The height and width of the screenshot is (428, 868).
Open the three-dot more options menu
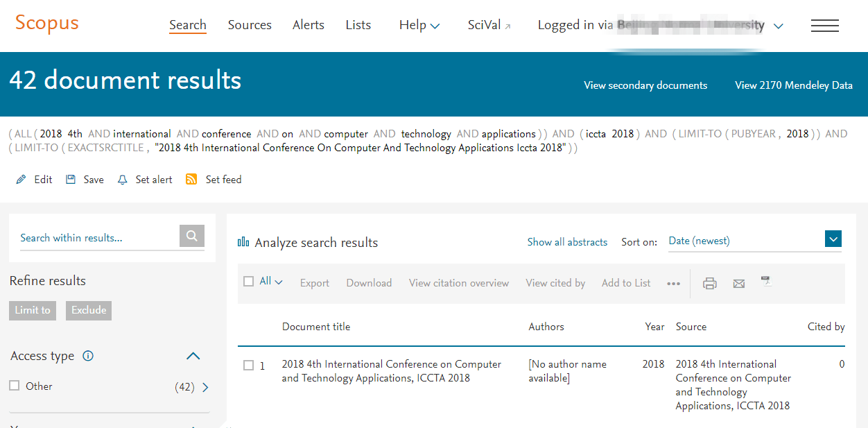click(673, 283)
